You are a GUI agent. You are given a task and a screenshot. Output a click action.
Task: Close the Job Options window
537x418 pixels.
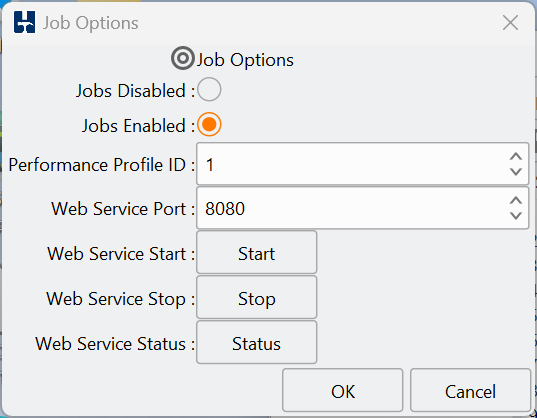click(510, 23)
